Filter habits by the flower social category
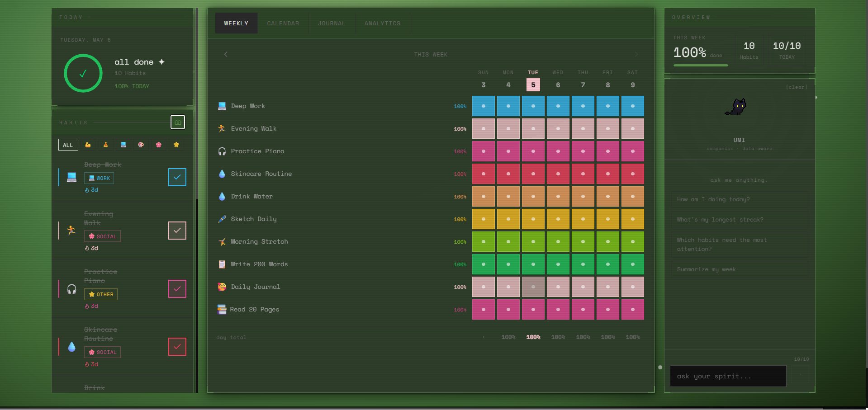Image resolution: width=868 pixels, height=410 pixels. 158,145
